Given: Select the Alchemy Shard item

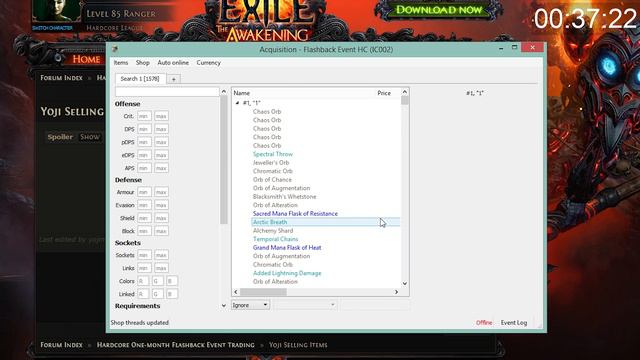Looking at the screenshot, I should tap(273, 231).
